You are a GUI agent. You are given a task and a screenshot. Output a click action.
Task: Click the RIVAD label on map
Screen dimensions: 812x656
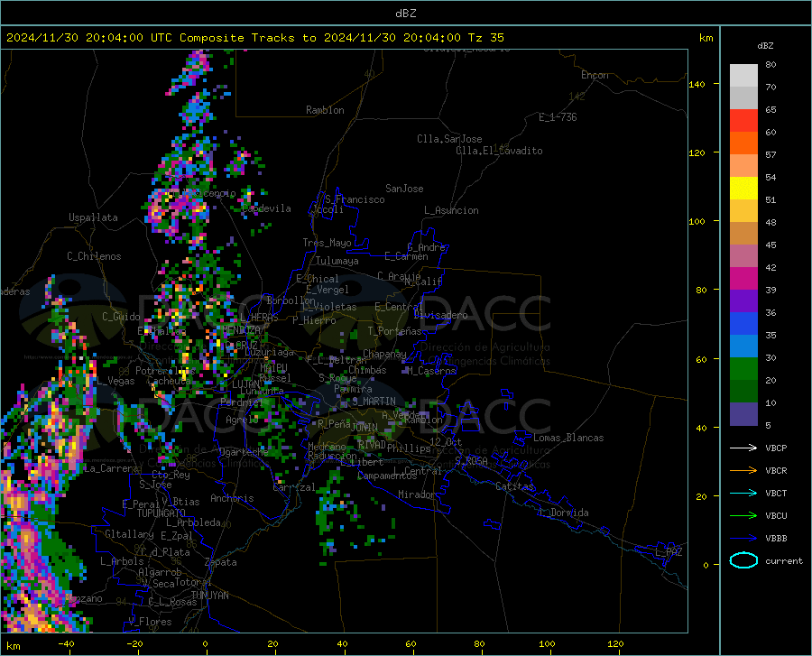(x=372, y=445)
